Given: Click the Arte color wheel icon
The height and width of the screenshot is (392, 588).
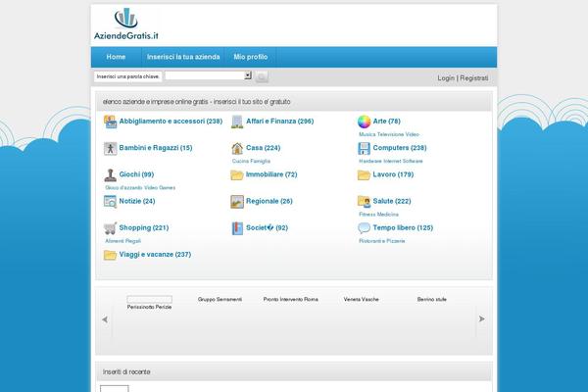Looking at the screenshot, I should click(x=365, y=122).
